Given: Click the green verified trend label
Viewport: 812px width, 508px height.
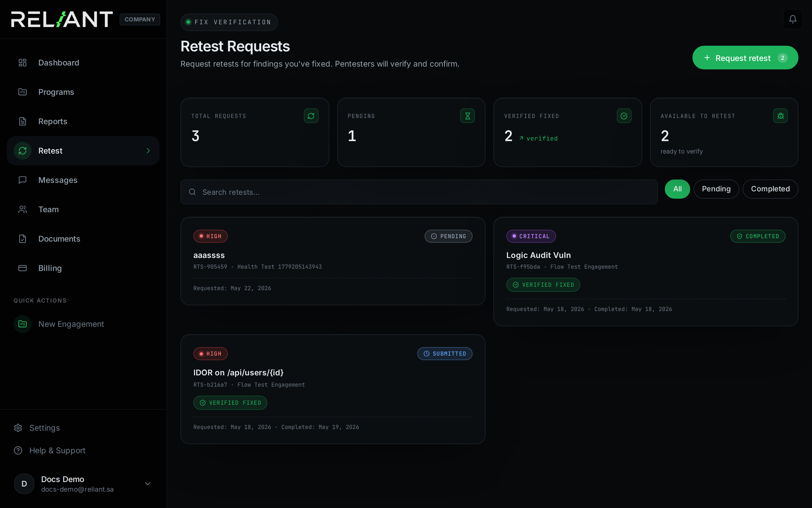Looking at the screenshot, I should point(539,138).
